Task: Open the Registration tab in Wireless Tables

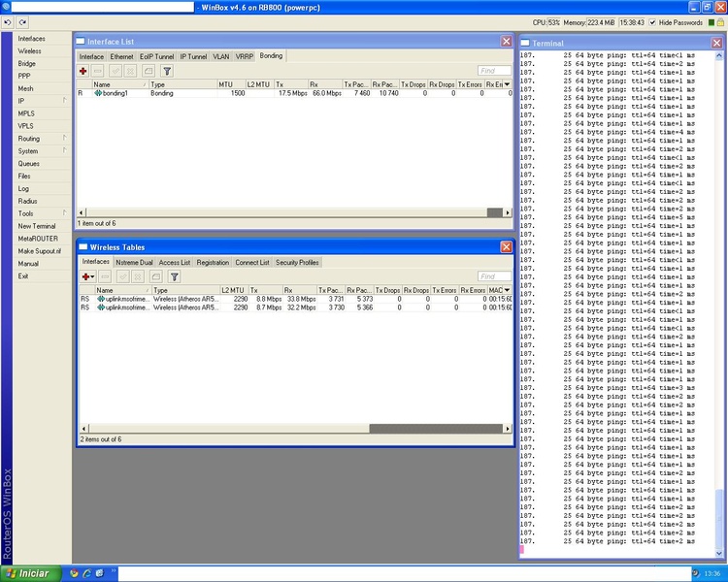Action: (x=213, y=262)
